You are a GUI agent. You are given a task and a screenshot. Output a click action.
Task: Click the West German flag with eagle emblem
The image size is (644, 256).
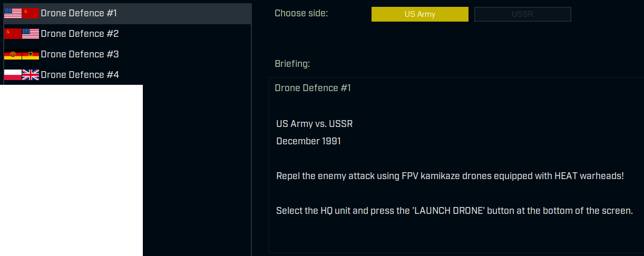pyautogui.click(x=31, y=54)
